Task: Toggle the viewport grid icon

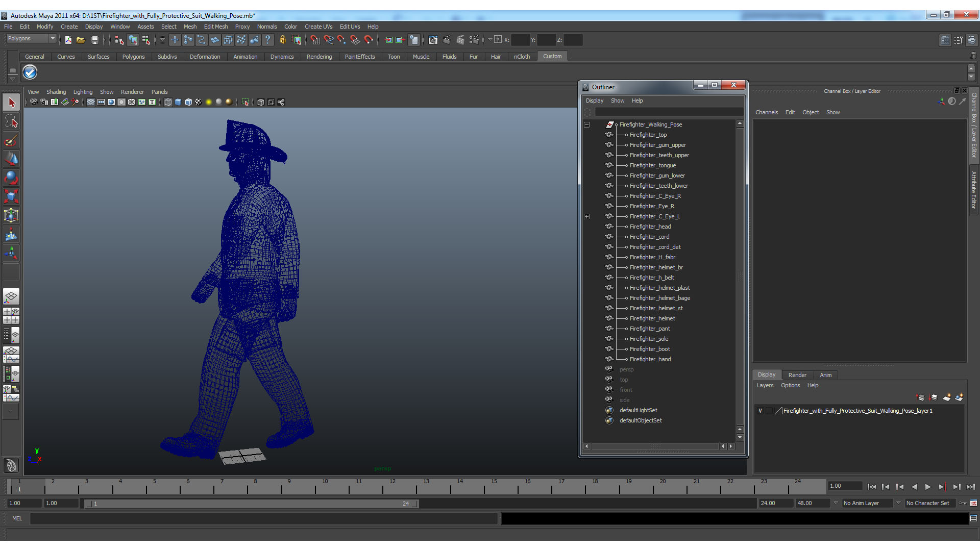Action: (91, 102)
